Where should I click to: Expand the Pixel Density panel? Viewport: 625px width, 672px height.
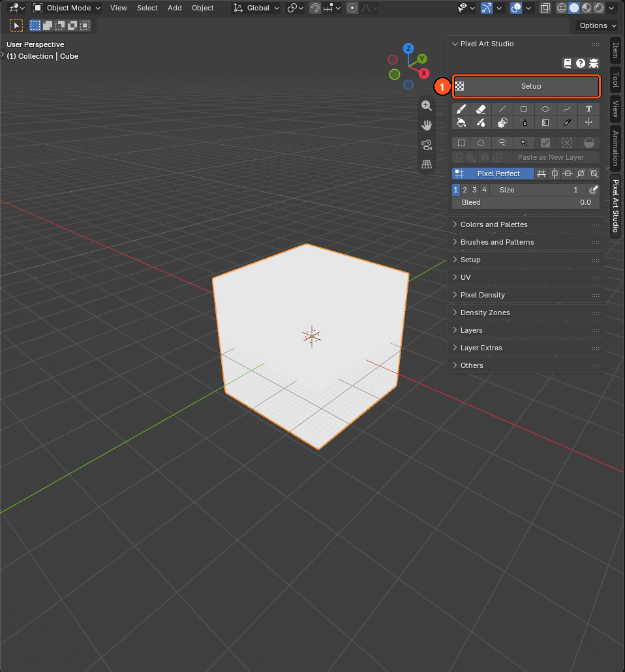coord(526,295)
